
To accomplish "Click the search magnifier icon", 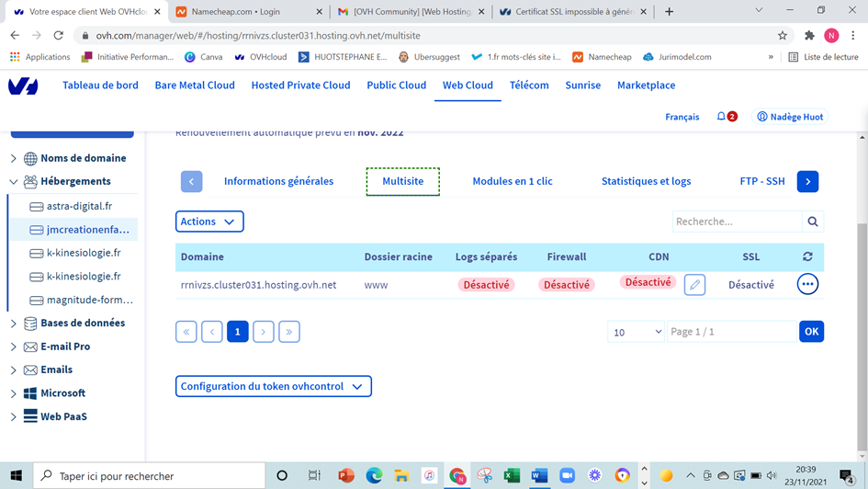I will 812,222.
